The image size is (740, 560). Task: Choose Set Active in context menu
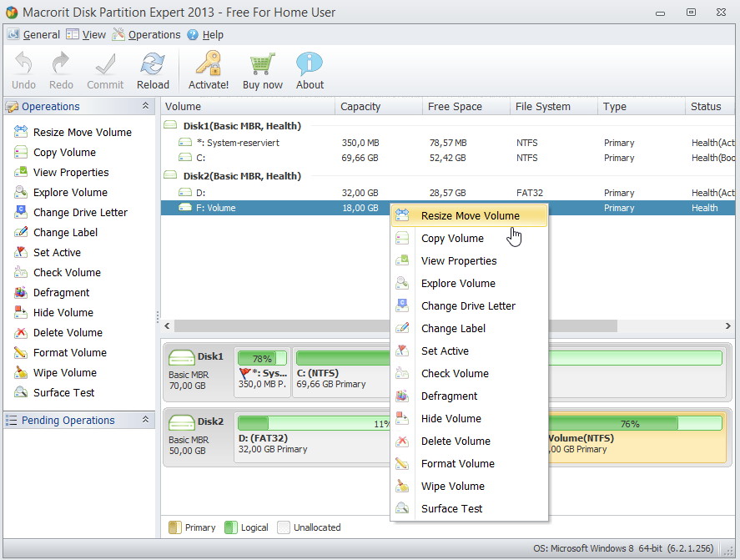pos(470,351)
